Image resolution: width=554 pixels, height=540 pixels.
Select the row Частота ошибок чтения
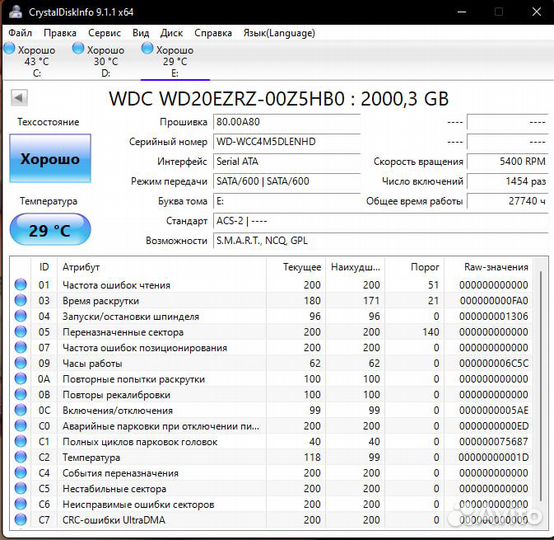tap(271, 284)
